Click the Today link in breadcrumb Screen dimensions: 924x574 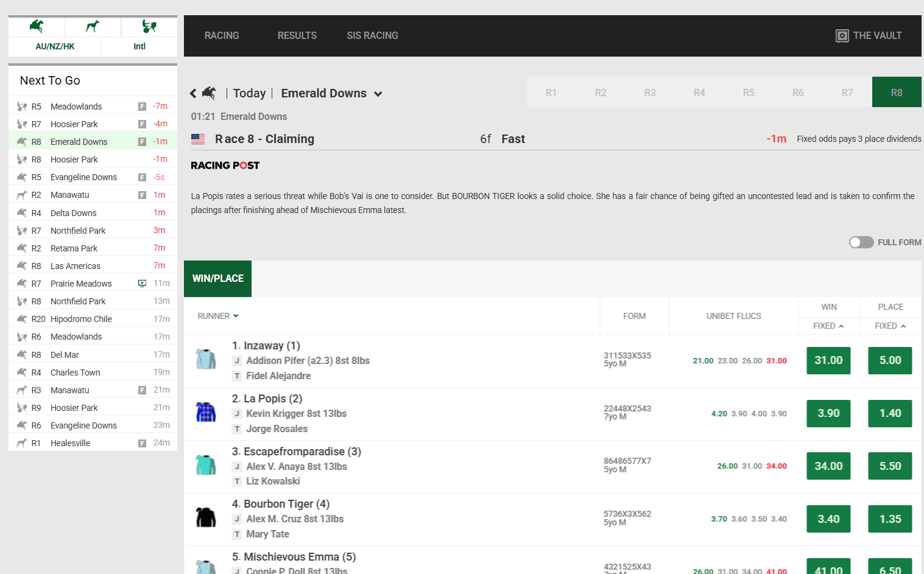tap(249, 93)
